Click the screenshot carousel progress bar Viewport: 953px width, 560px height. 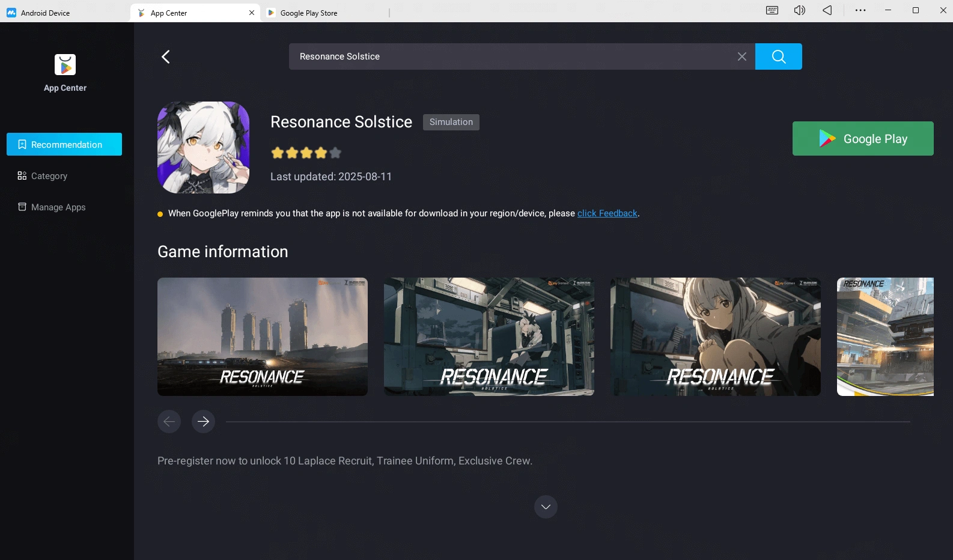pyautogui.click(x=568, y=422)
